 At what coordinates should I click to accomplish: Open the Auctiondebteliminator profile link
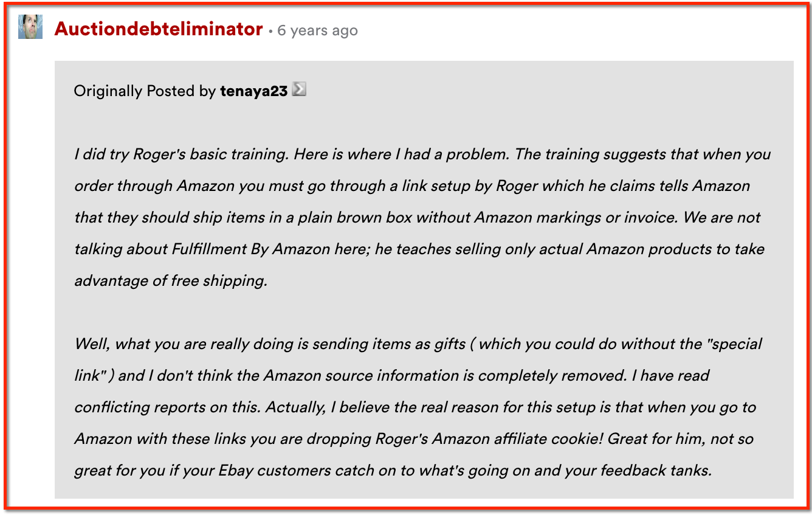click(159, 29)
